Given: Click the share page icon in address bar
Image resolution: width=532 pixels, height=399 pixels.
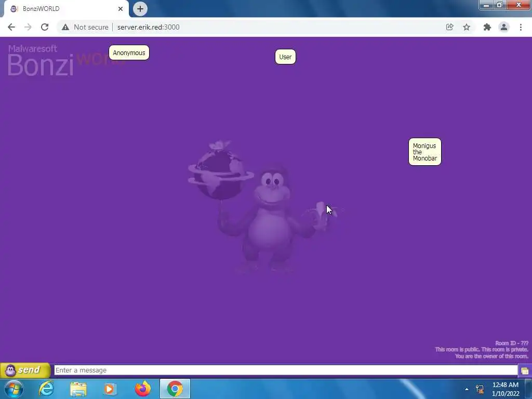Looking at the screenshot, I should 449,27.
